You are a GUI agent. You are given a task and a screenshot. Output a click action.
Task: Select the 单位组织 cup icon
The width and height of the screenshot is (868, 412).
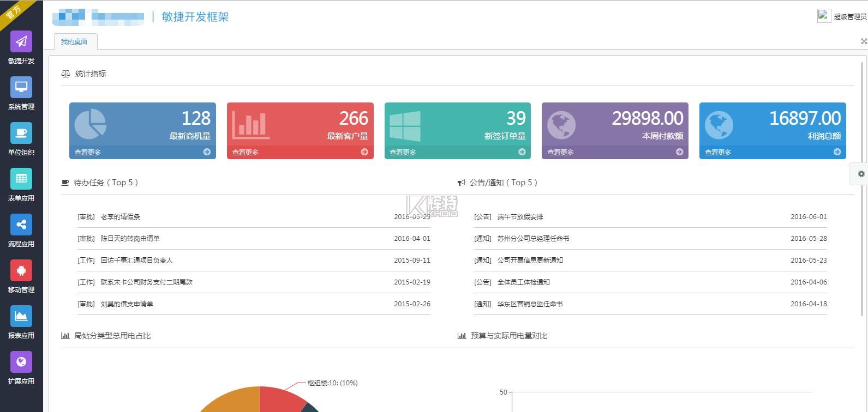click(x=21, y=134)
